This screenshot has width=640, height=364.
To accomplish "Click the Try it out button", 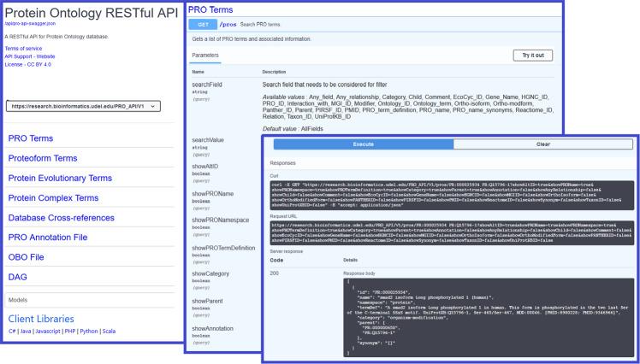I will (x=531, y=55).
